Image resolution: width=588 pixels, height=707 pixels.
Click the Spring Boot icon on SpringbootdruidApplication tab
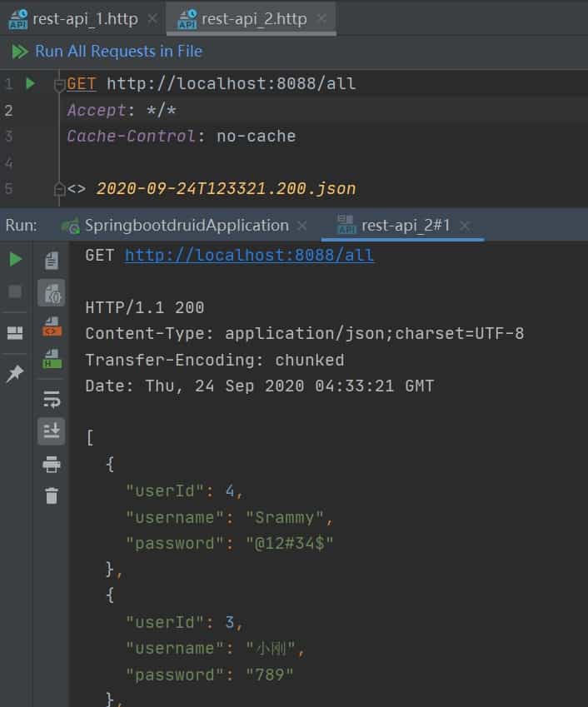(x=71, y=226)
